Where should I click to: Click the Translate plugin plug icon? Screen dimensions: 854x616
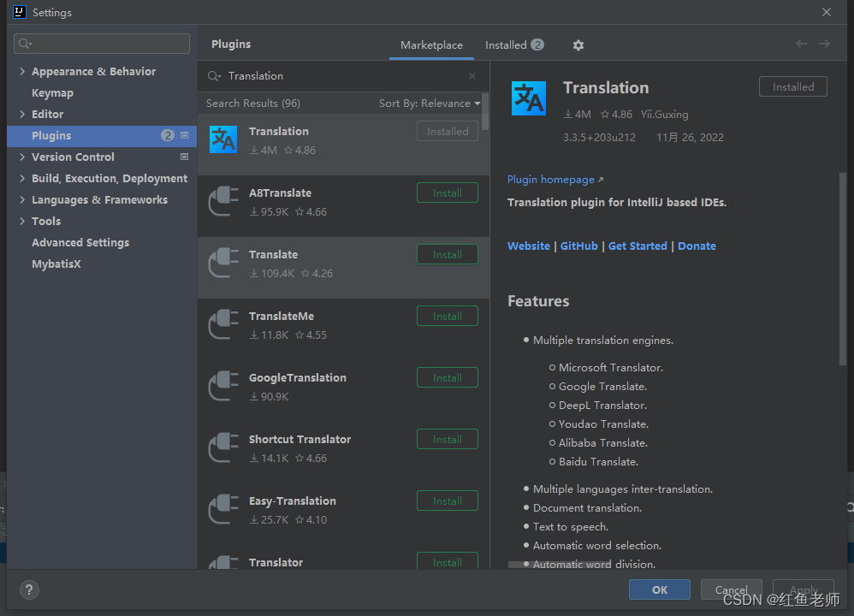223,263
